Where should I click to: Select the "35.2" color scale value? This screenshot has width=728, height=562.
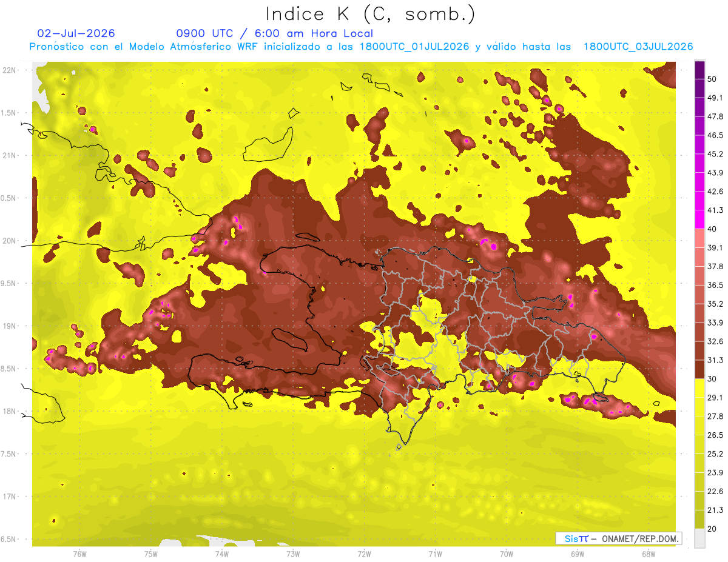click(x=715, y=304)
